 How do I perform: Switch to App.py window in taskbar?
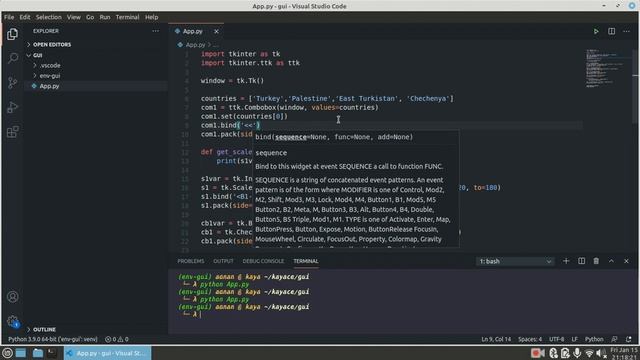coord(107,353)
